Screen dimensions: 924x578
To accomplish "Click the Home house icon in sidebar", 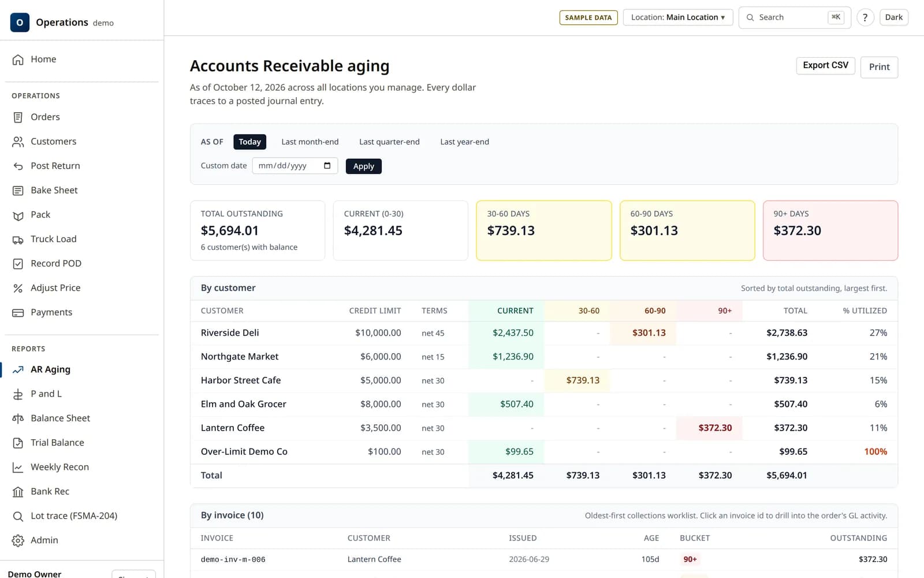I will click(18, 60).
